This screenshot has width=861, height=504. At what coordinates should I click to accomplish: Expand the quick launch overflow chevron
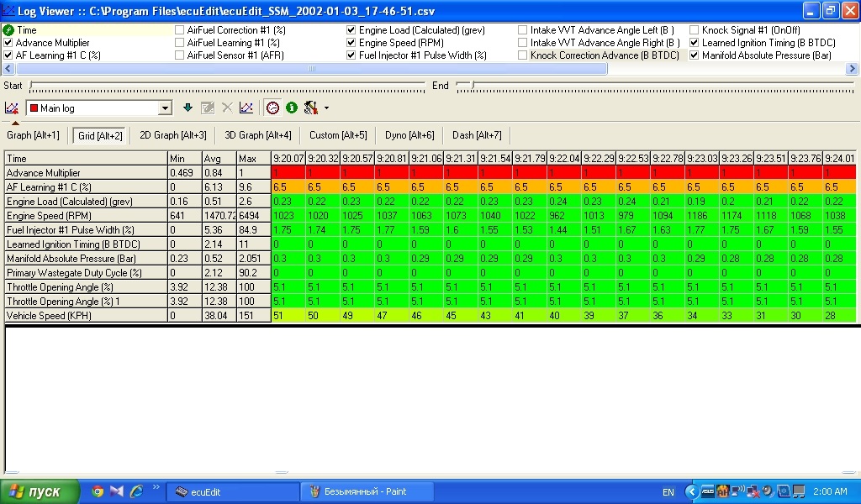(x=155, y=488)
